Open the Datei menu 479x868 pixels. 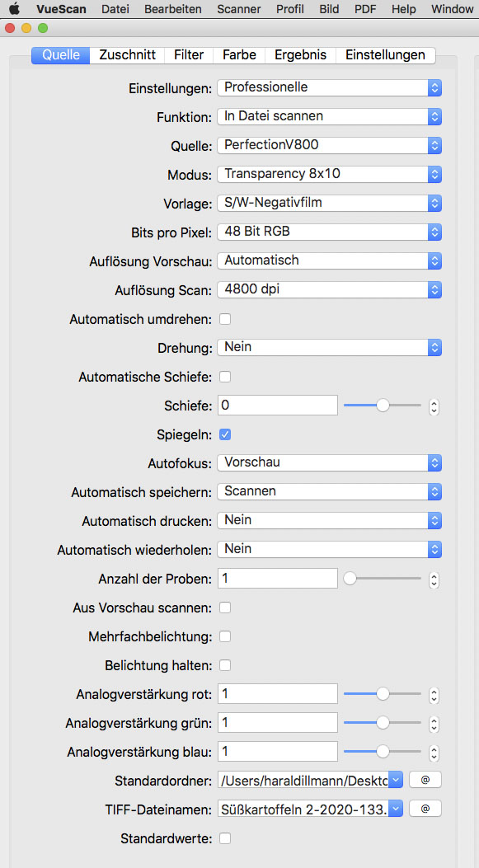click(x=115, y=9)
